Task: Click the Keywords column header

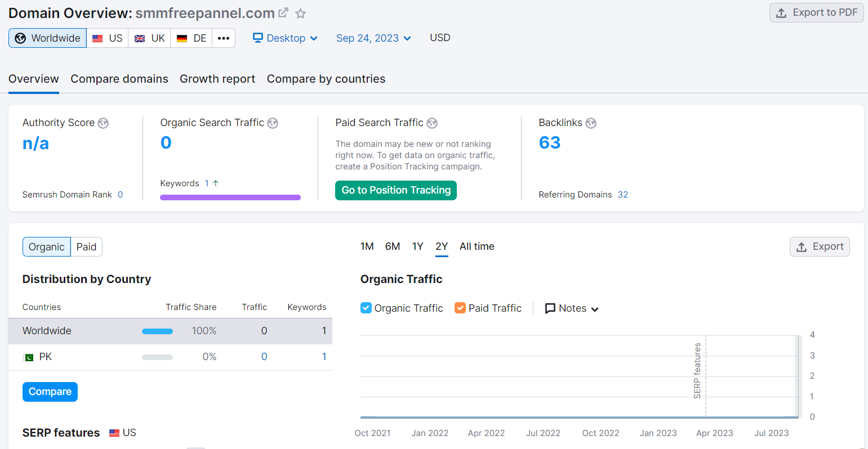Action: tap(307, 307)
